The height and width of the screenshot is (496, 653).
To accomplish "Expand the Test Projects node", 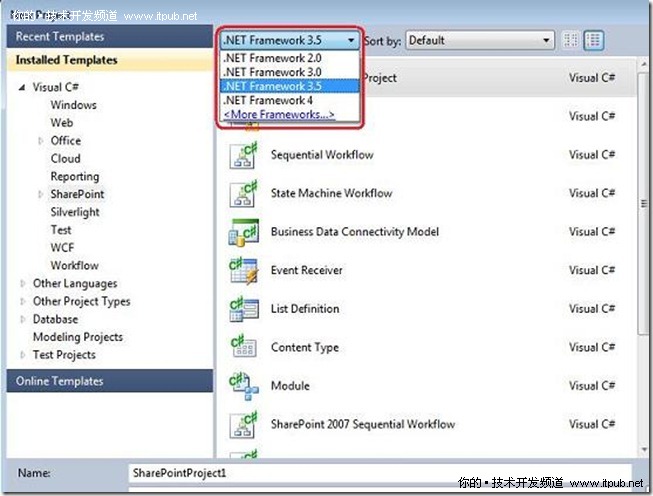I will coord(22,355).
